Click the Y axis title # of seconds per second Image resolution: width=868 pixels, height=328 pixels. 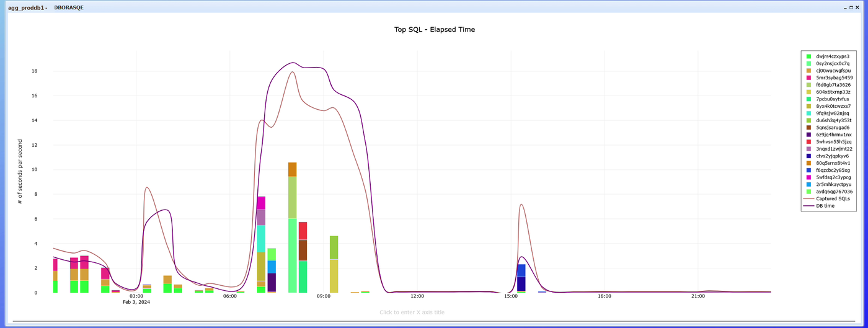point(20,172)
